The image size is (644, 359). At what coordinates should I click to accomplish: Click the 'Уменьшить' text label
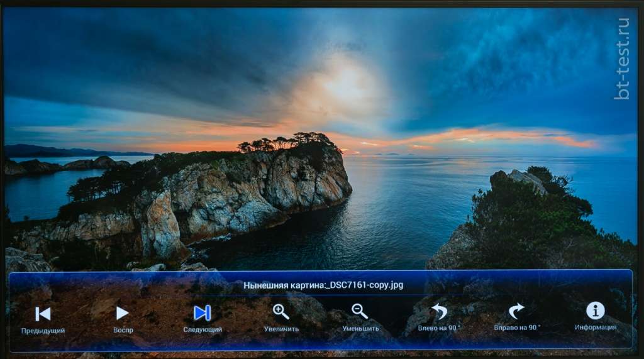click(360, 329)
